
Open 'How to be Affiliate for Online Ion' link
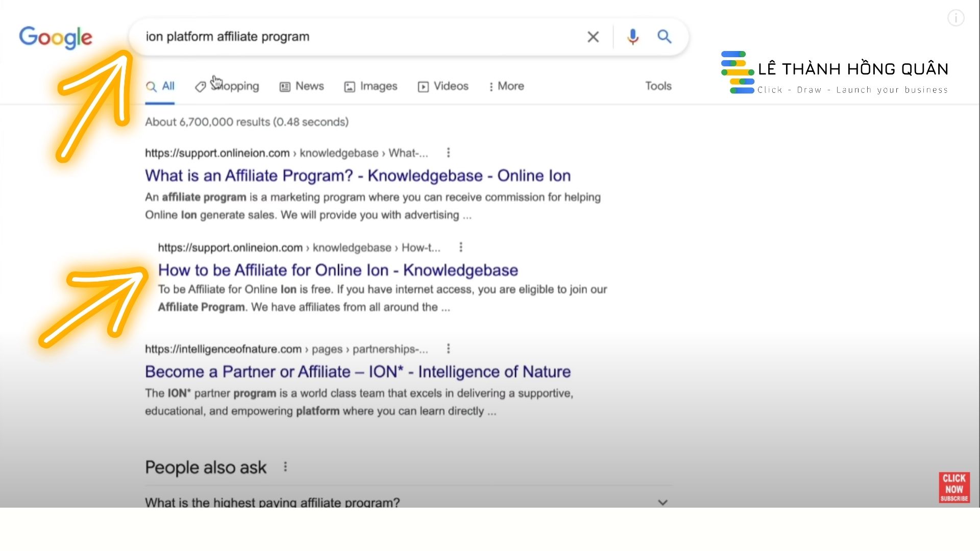[338, 270]
